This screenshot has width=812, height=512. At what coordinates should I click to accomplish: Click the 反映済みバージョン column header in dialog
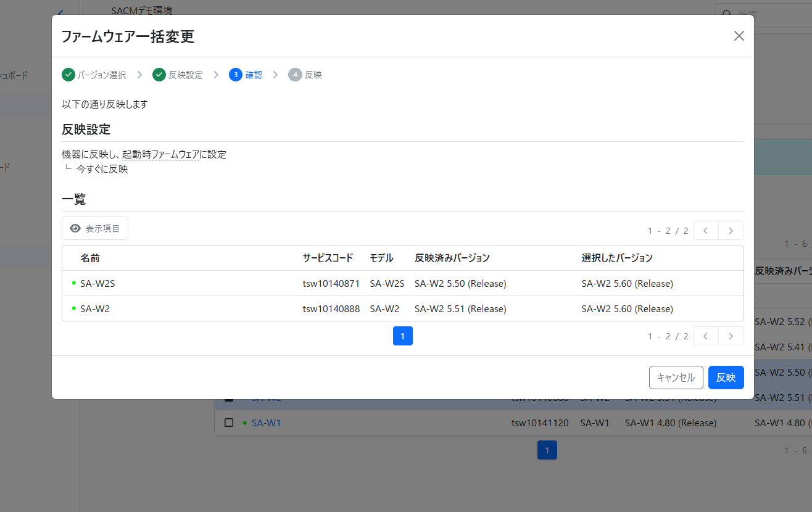pos(452,258)
